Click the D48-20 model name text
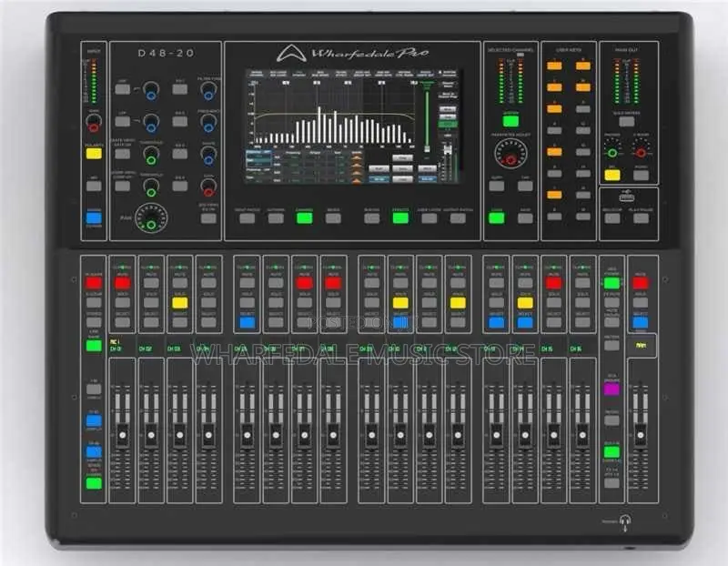The image size is (728, 566). pyautogui.click(x=166, y=54)
